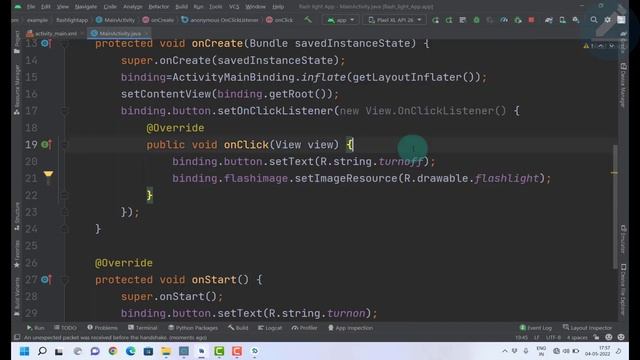Screen dimensions: 640x360
Task: Click the anonymous OnClickListener breadcrumb
Action: [x=220, y=20]
